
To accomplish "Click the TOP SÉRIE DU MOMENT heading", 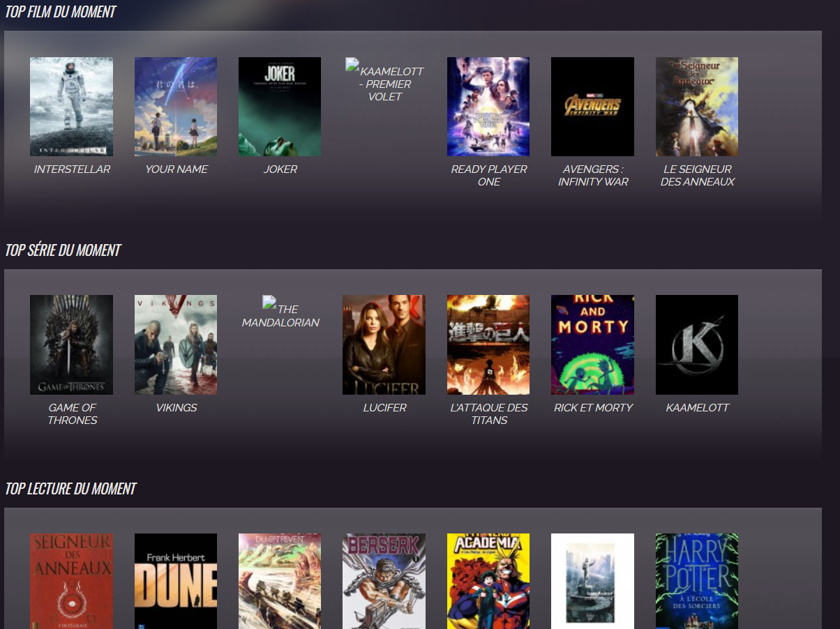I will (63, 250).
